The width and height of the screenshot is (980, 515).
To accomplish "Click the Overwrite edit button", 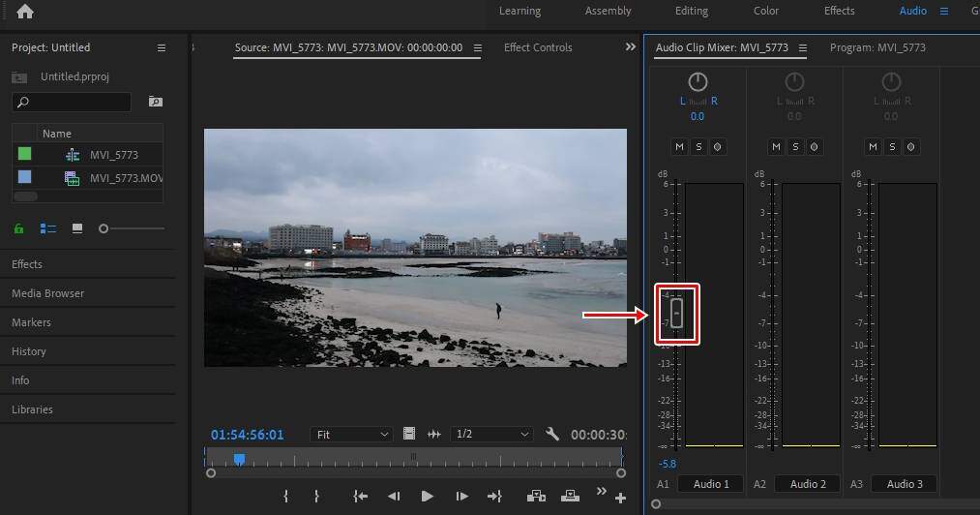I will tap(570, 497).
